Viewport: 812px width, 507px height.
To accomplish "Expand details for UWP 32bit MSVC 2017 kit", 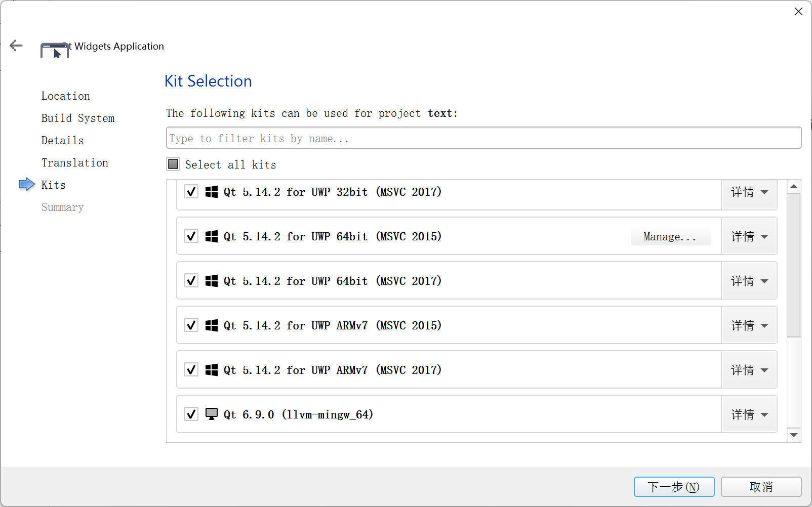I will click(x=749, y=192).
